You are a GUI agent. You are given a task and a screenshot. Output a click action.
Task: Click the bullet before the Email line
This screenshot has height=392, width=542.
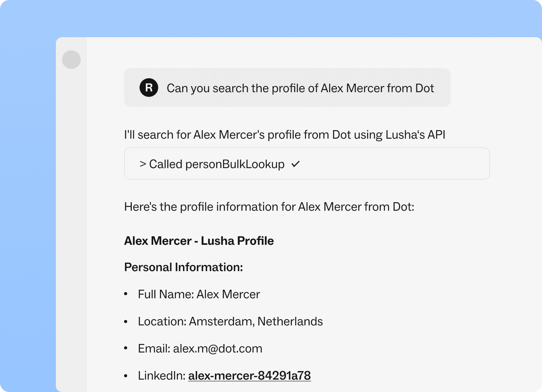click(126, 348)
